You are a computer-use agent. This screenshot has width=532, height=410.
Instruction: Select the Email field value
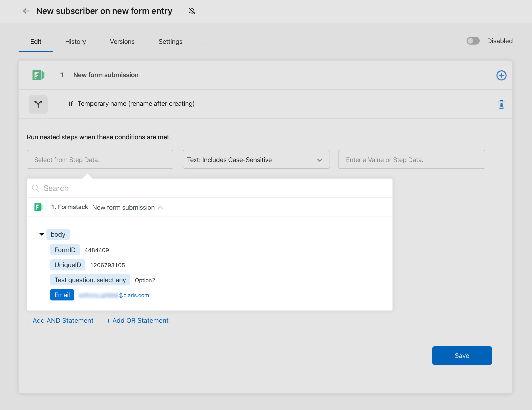coord(114,295)
